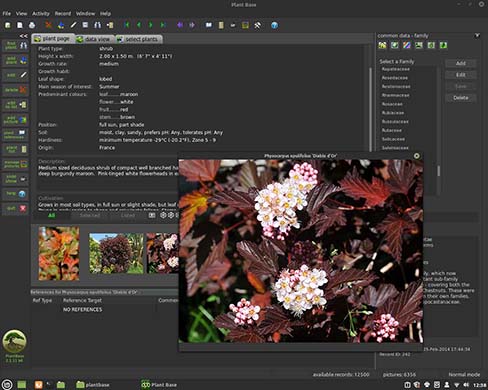Screen dimensions: 488x390
Task: Click the binoculars find icon in the top toolbar
Action: coord(97,25)
